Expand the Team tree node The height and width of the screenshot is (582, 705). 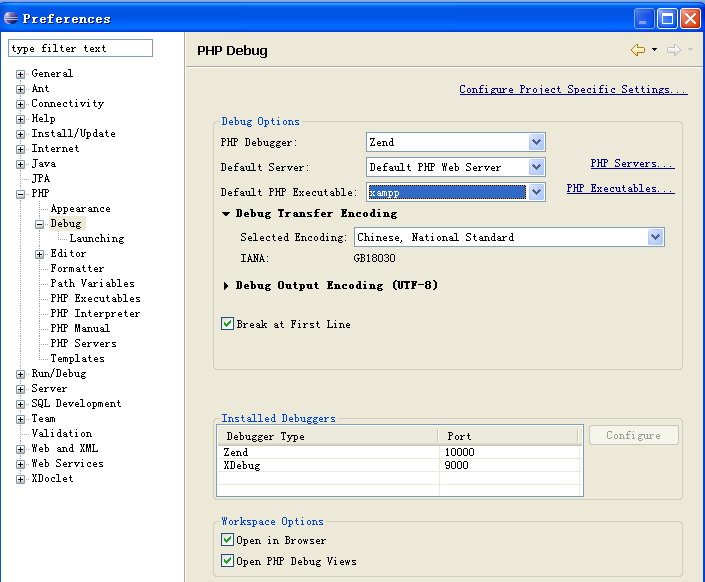click(x=20, y=419)
